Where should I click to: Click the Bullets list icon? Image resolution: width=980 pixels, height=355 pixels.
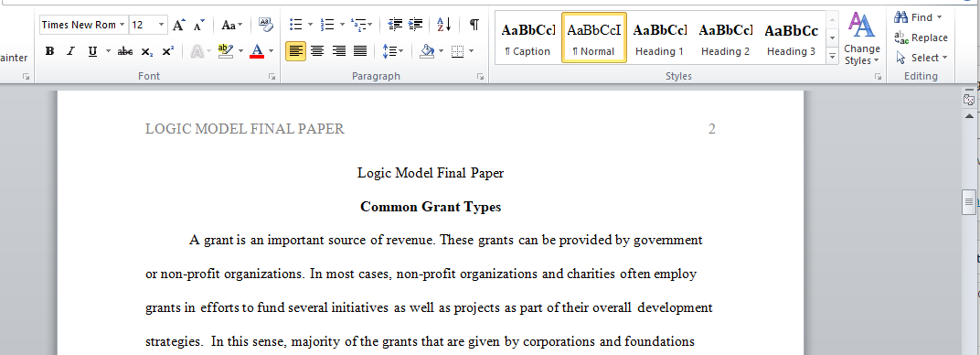click(295, 25)
